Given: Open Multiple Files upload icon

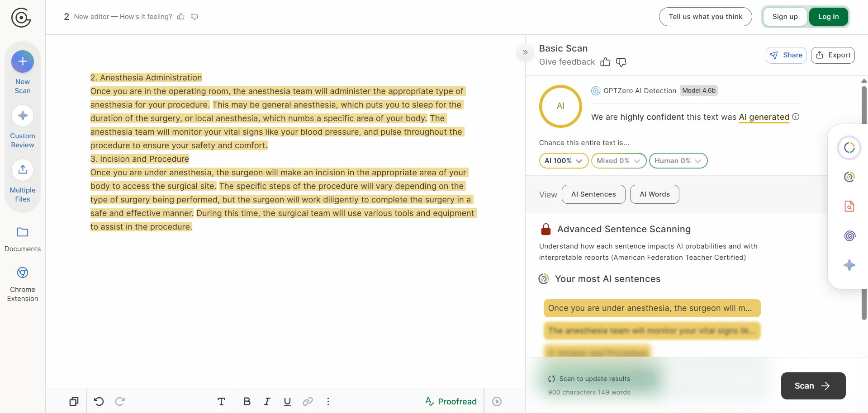Looking at the screenshot, I should click(23, 170).
